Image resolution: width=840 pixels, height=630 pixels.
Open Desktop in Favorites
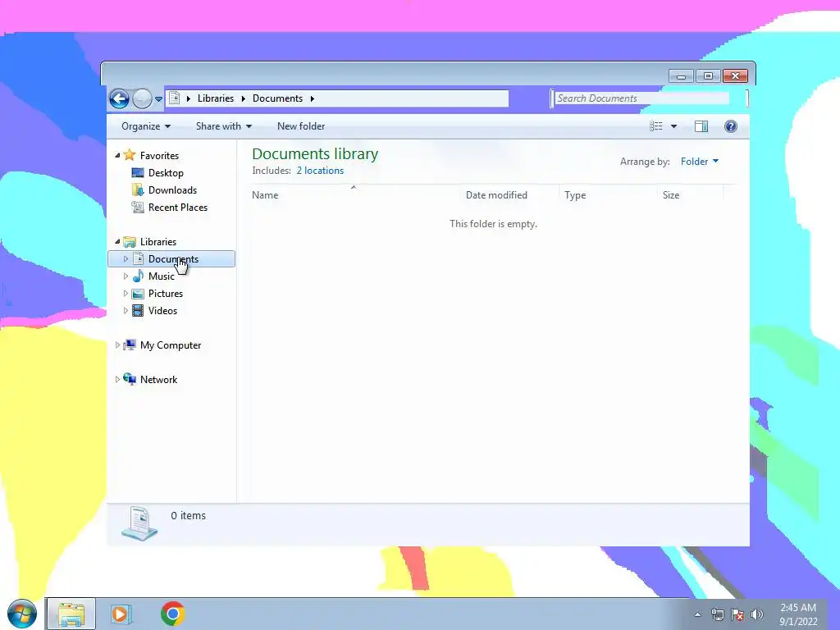(166, 173)
